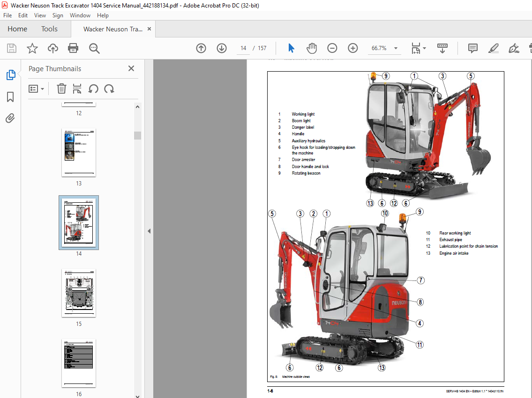Open the Edit menu
This screenshot has height=398, width=532.
(x=22, y=15)
